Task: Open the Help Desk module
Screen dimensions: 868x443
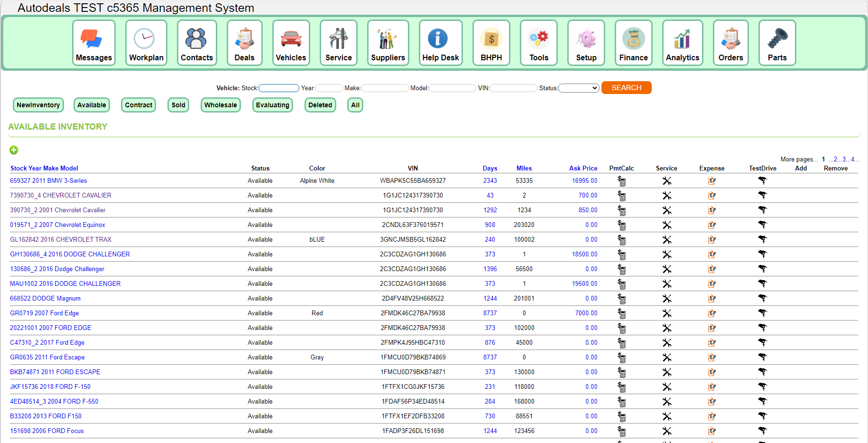Action: [x=441, y=43]
